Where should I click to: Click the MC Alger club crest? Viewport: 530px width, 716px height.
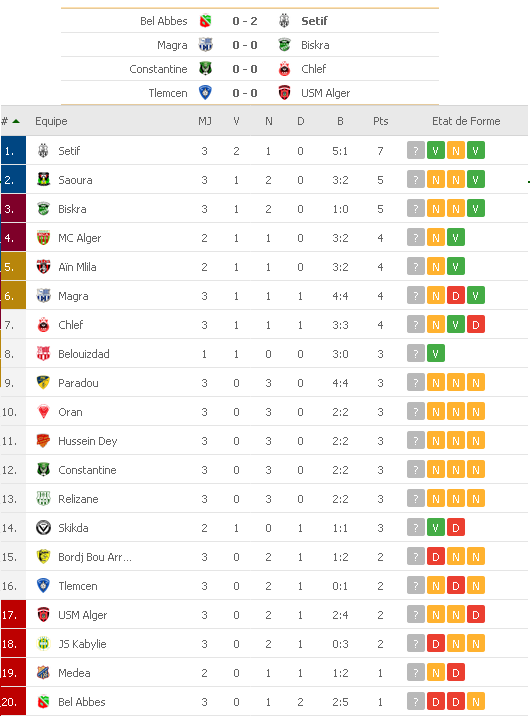pyautogui.click(x=43, y=237)
